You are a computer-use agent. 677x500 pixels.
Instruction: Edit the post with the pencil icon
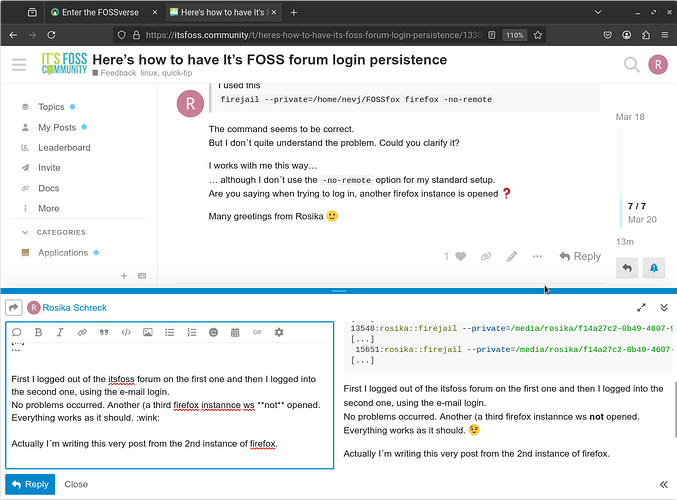(x=512, y=256)
